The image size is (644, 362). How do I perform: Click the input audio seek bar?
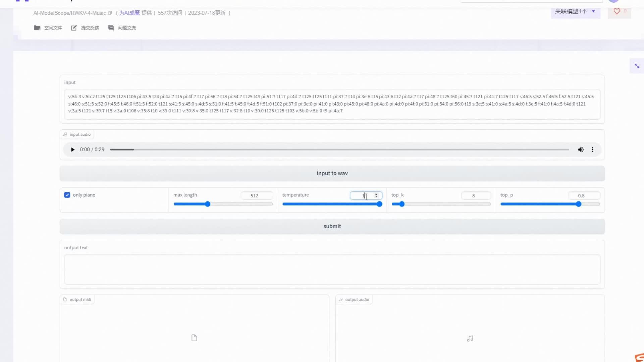pyautogui.click(x=339, y=149)
